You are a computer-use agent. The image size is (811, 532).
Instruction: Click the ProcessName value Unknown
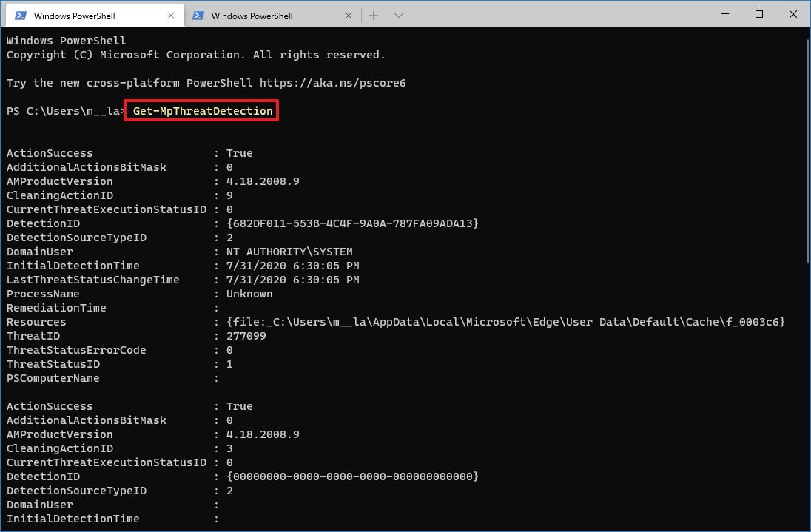[249, 294]
